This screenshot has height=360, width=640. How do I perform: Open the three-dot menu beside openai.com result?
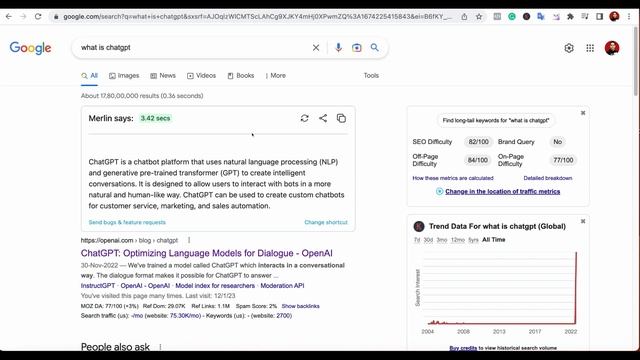click(189, 240)
